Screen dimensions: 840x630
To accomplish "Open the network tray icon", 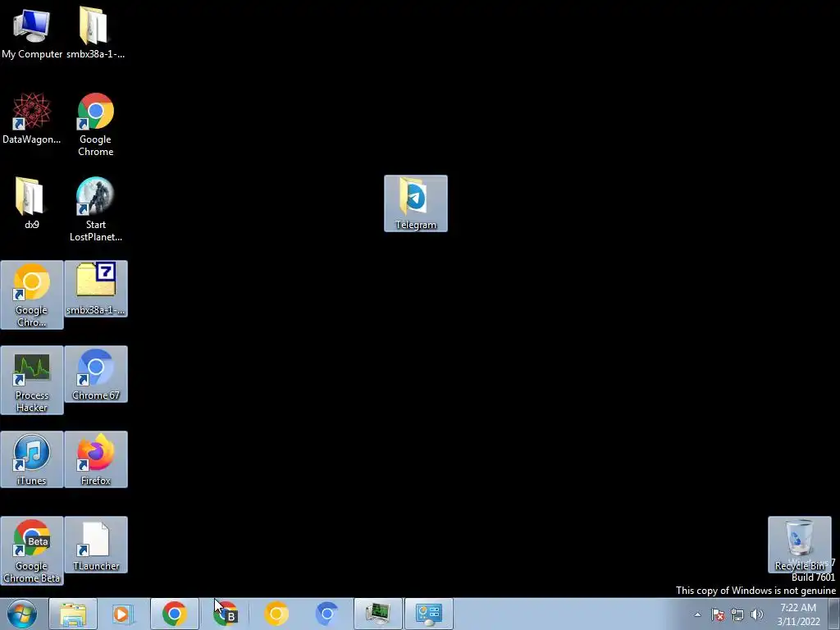I will [737, 614].
